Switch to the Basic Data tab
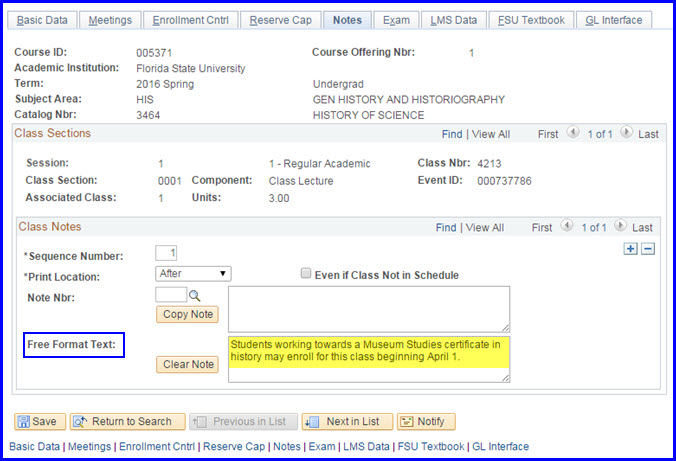This screenshot has width=676, height=461. (x=42, y=20)
